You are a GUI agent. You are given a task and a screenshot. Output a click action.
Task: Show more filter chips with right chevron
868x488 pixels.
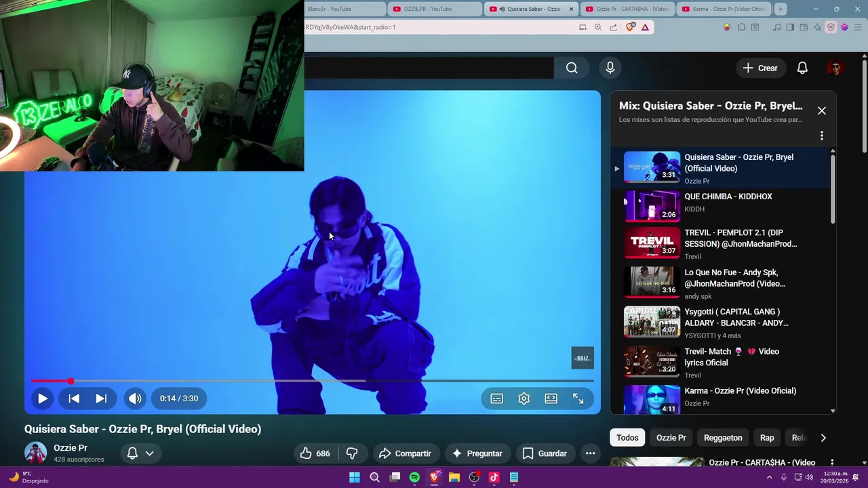[x=823, y=438]
